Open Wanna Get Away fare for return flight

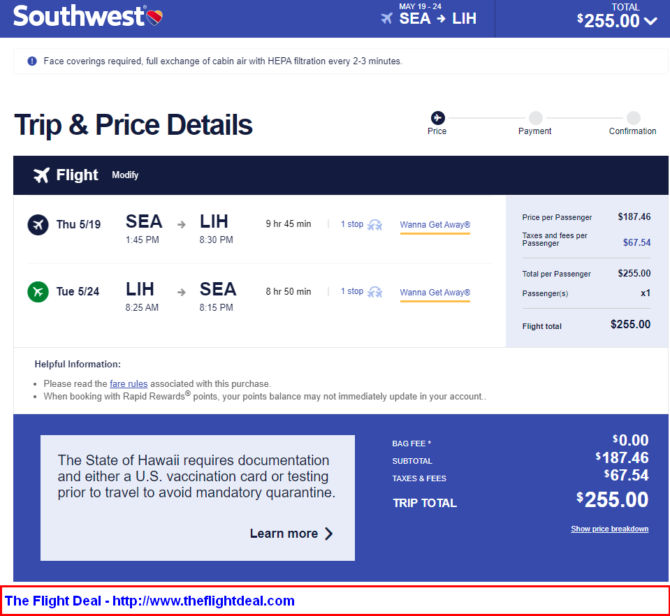pyautogui.click(x=435, y=293)
